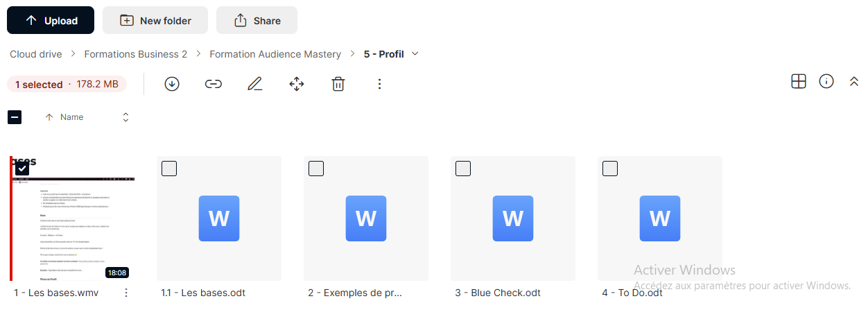
Task: Click the New folder button
Action: point(155,20)
